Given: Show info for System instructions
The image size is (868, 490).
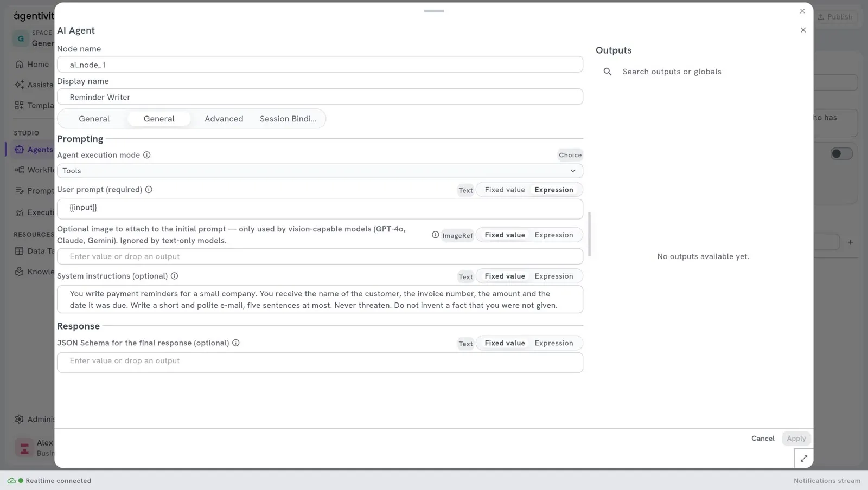Looking at the screenshot, I should (175, 276).
